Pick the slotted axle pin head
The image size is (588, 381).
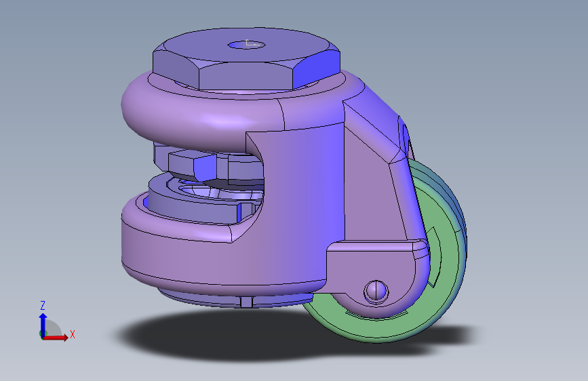tap(376, 292)
